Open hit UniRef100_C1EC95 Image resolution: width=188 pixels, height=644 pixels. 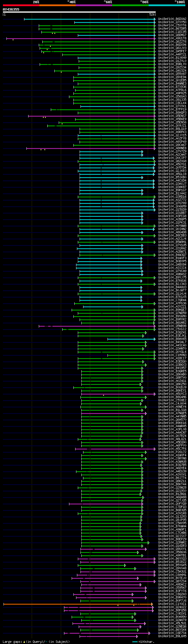(x=172, y=32)
